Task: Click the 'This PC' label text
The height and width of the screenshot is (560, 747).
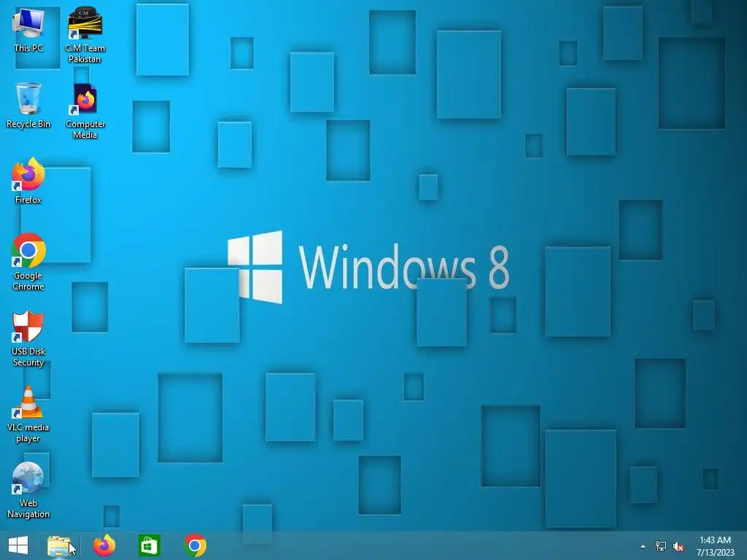Action: click(28, 48)
